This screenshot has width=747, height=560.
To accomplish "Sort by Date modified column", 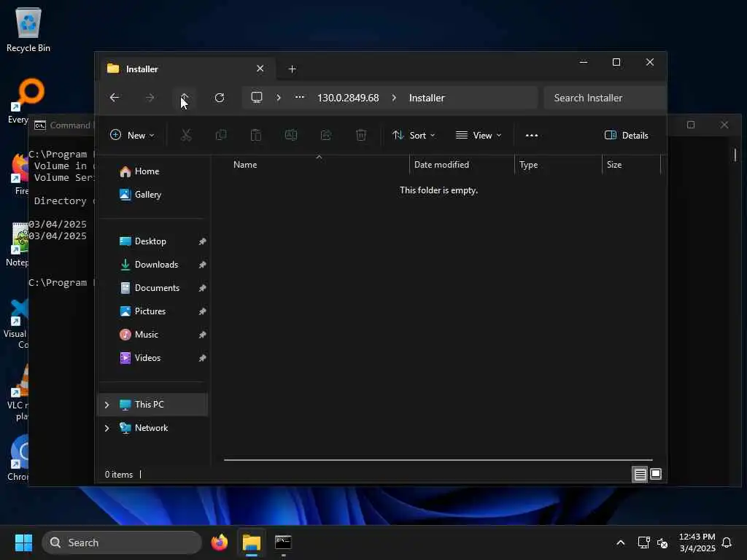I will click(x=441, y=165).
